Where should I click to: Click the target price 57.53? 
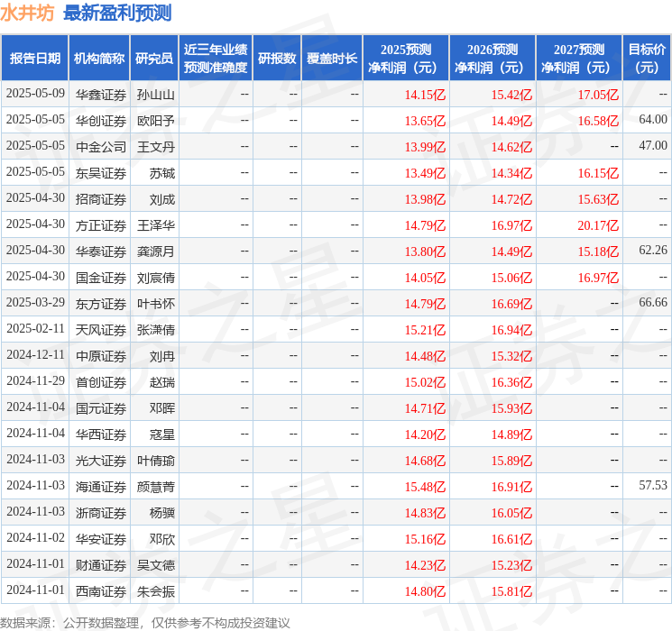(653, 485)
